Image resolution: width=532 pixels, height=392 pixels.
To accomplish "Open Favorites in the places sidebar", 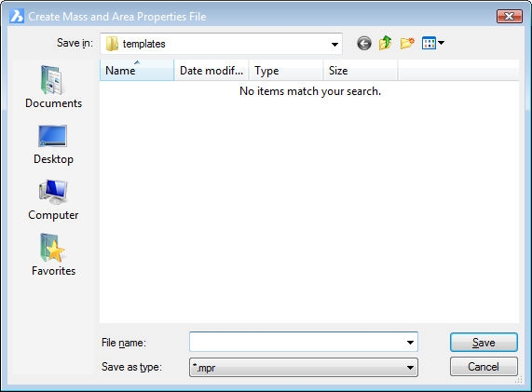I will [53, 255].
